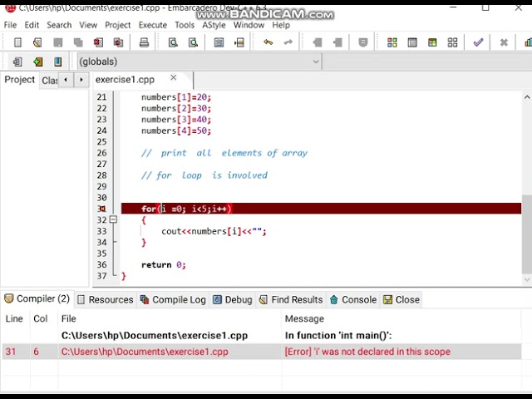532x399 pixels.
Task: Click the New file toolbar icon
Action: (x=17, y=42)
